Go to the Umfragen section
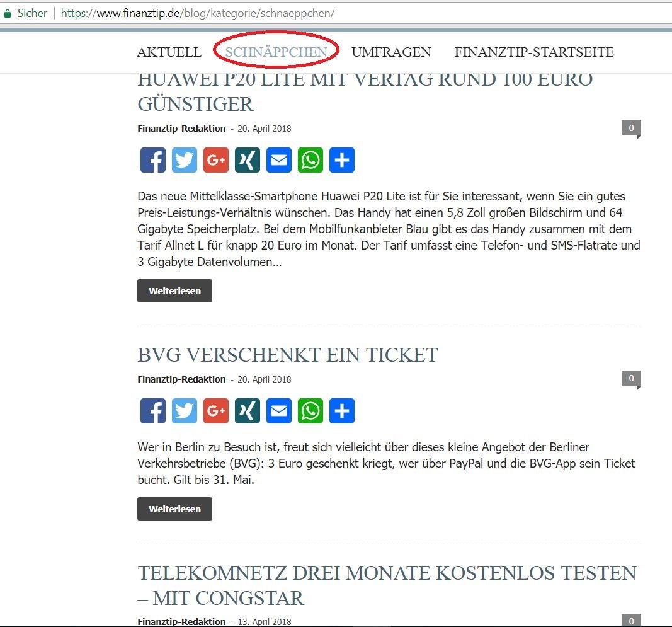This screenshot has width=672, height=627. click(x=391, y=52)
